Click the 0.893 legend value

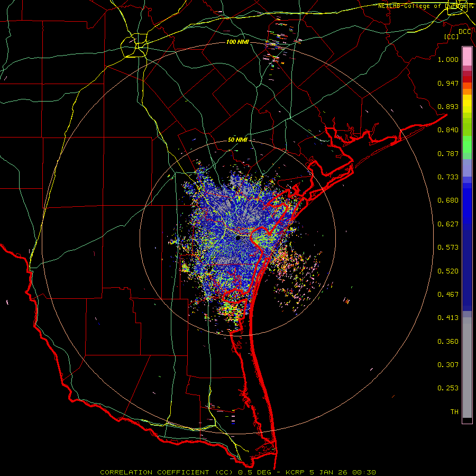pyautogui.click(x=448, y=106)
